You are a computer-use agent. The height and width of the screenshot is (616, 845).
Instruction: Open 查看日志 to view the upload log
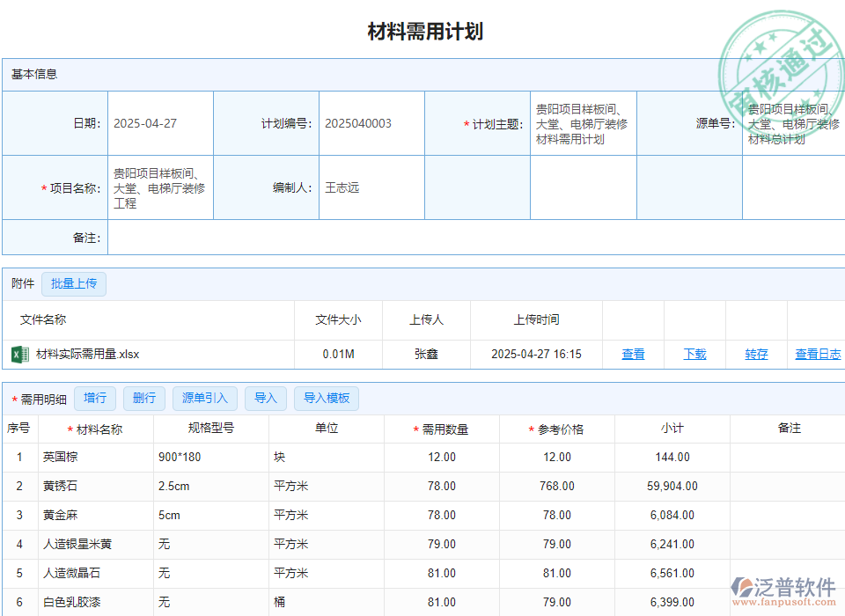pos(817,356)
